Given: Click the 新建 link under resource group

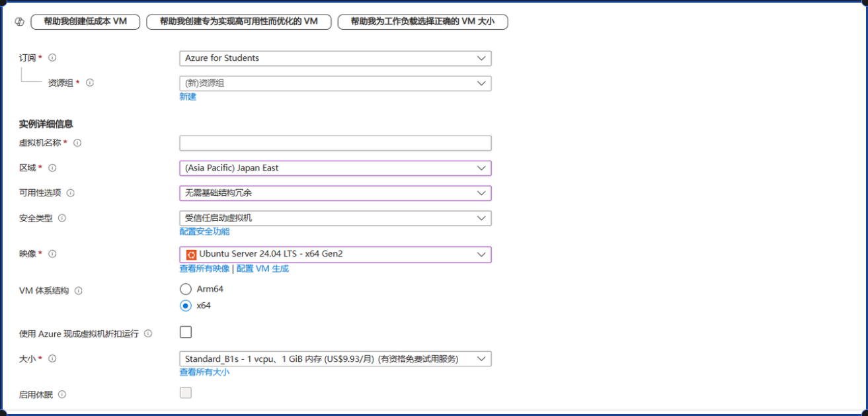Looking at the screenshot, I should tap(188, 97).
